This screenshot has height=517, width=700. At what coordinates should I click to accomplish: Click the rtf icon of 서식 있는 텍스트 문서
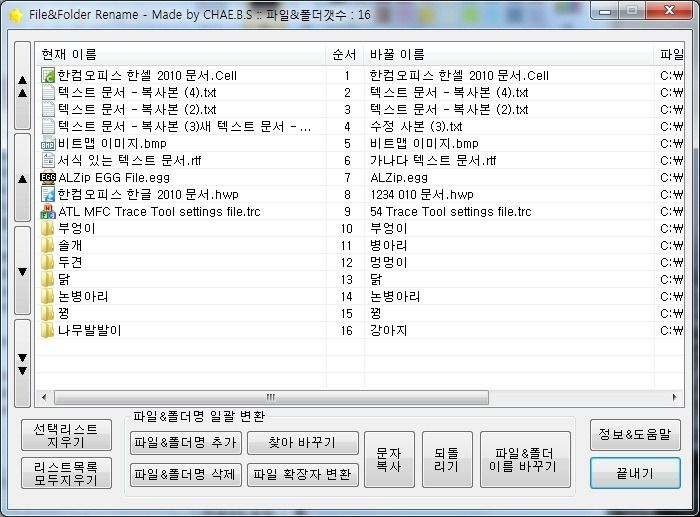(48, 160)
